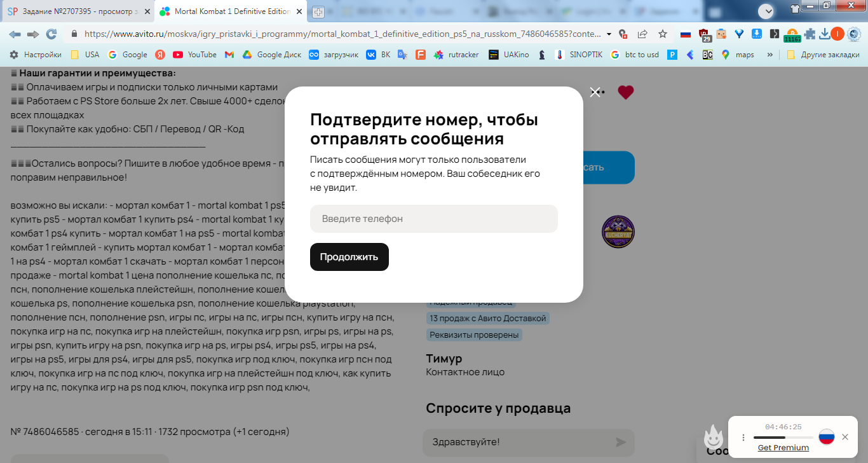Send the message with arrow icon

tap(621, 442)
